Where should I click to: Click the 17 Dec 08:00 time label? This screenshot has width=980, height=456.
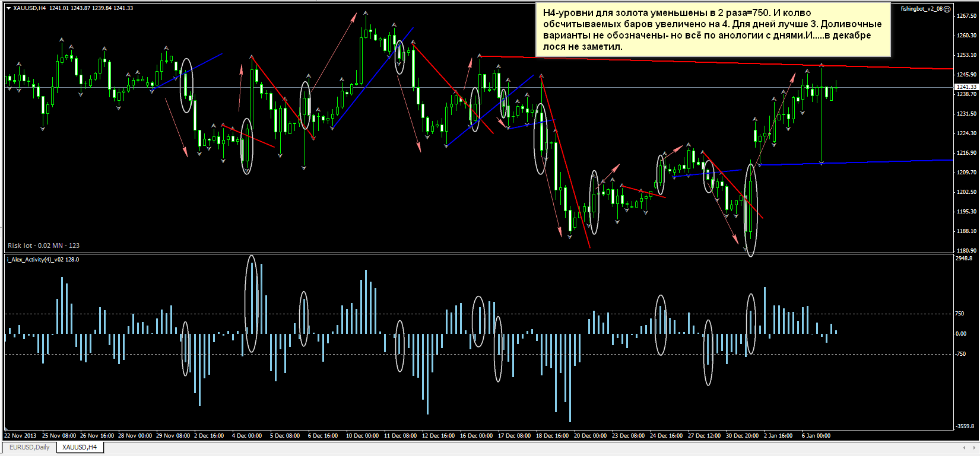click(514, 436)
